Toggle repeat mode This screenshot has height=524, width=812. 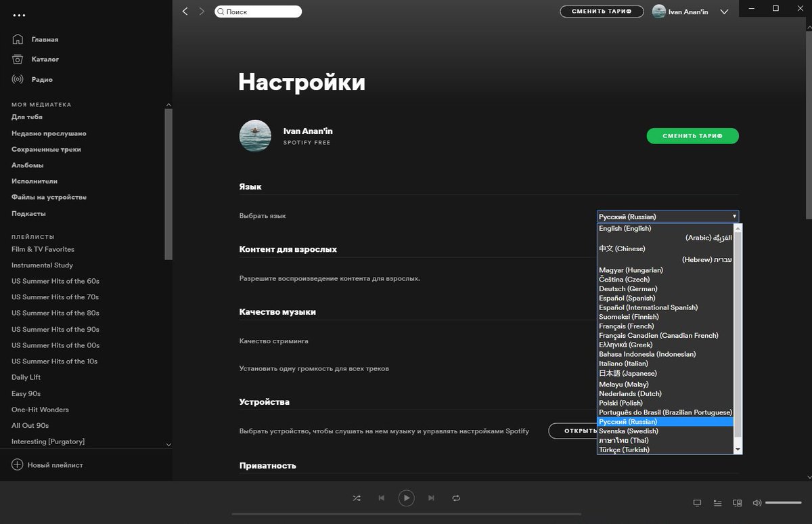(x=456, y=498)
